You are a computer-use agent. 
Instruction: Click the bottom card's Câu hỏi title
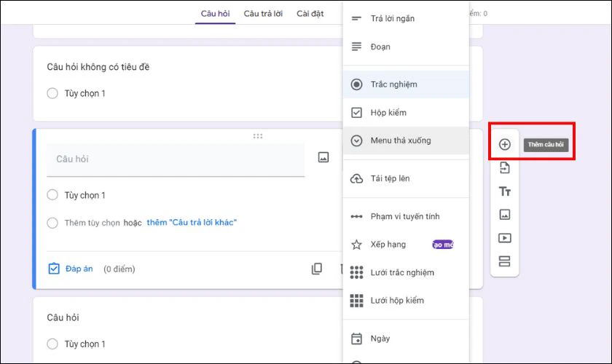tap(63, 317)
